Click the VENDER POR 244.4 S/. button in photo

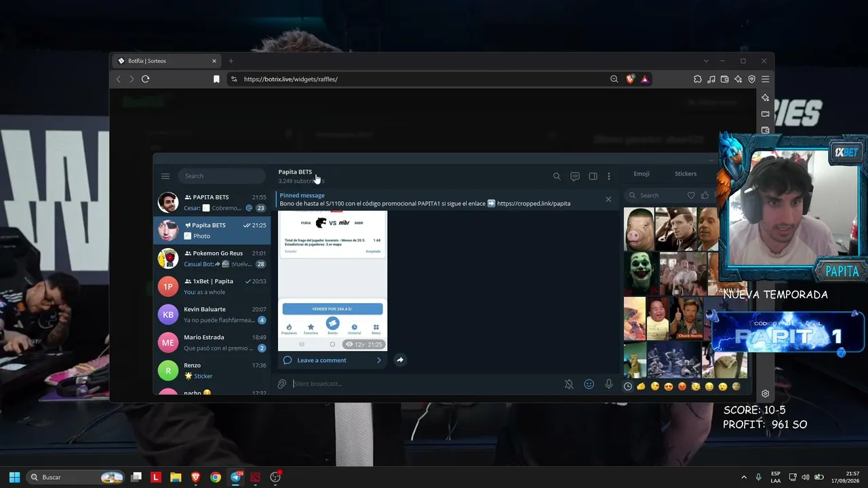332,309
